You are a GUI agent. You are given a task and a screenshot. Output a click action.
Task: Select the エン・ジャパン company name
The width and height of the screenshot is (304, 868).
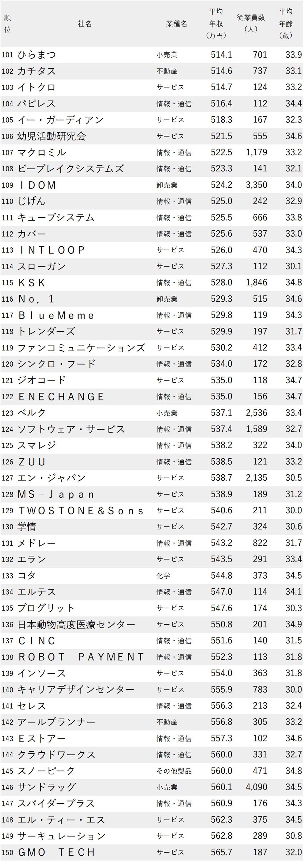[x=51, y=478]
